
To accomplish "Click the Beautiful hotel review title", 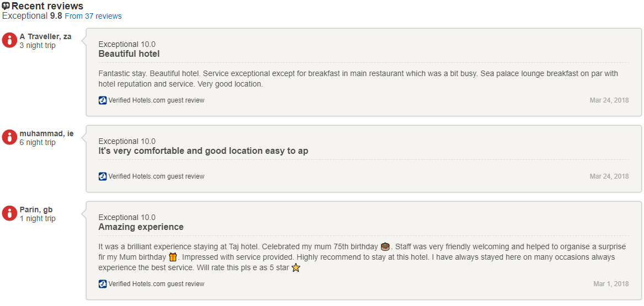I will 129,54.
